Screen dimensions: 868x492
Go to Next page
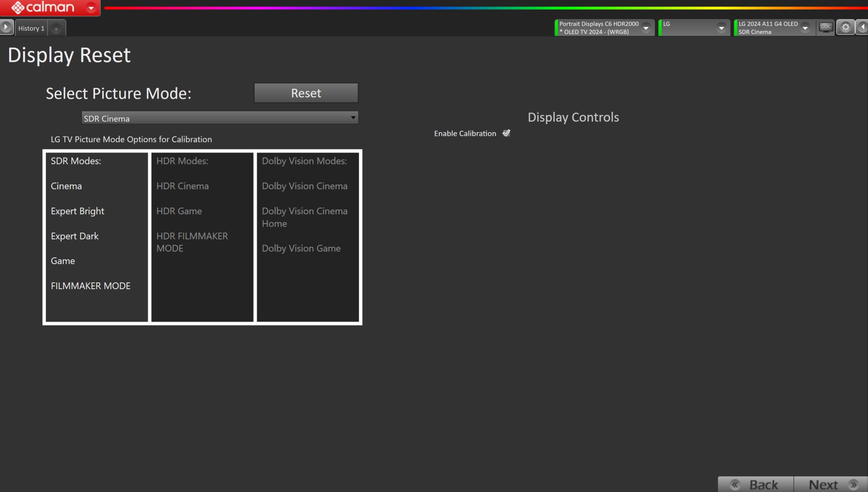pos(831,485)
